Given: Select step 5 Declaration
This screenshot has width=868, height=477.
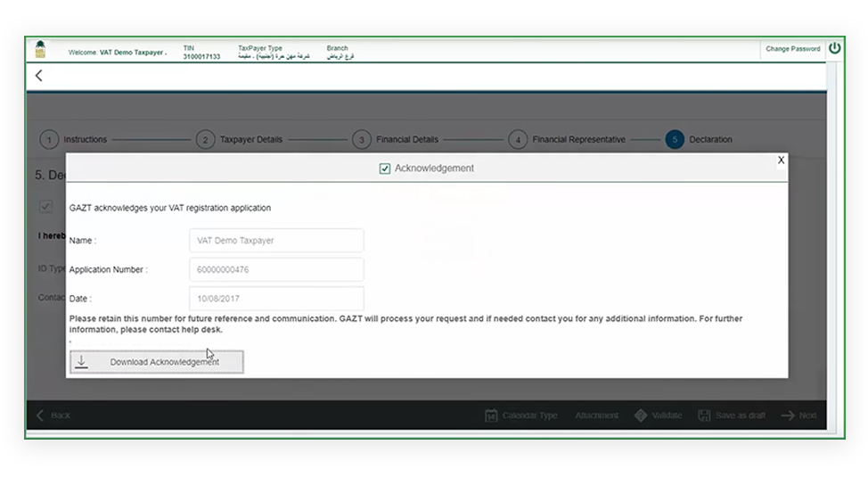Looking at the screenshot, I should tap(675, 140).
